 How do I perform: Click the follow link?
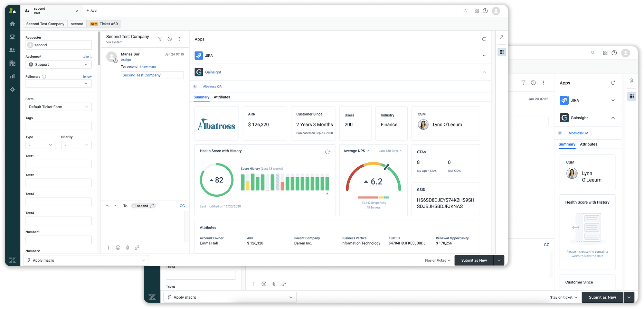coord(87,77)
